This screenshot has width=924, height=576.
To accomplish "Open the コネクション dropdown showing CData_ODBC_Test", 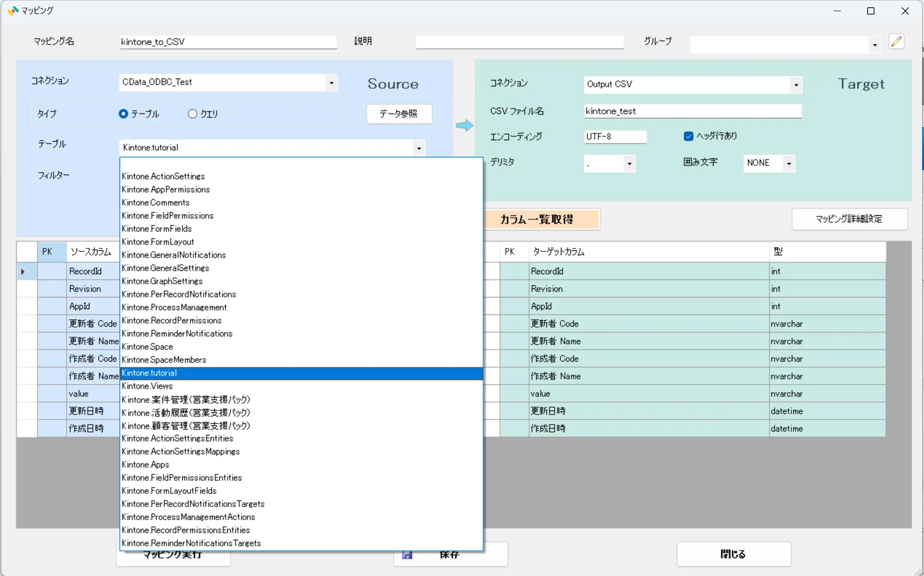I will [332, 82].
